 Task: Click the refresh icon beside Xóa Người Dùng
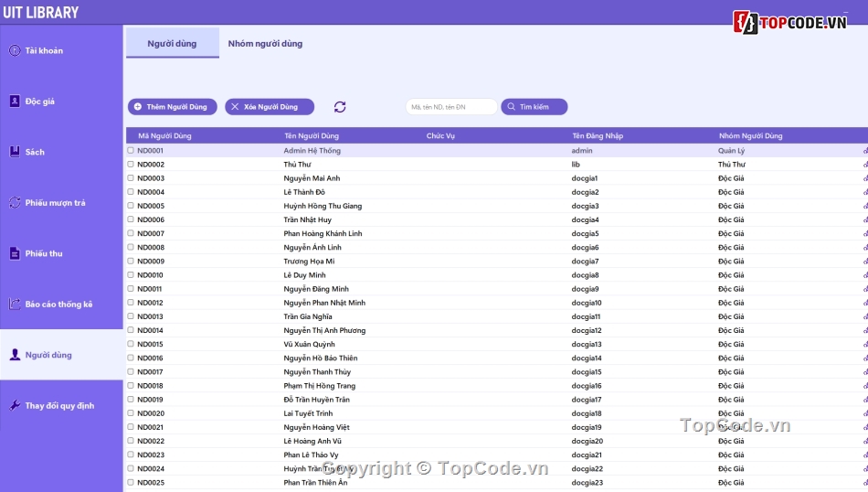[x=340, y=107]
